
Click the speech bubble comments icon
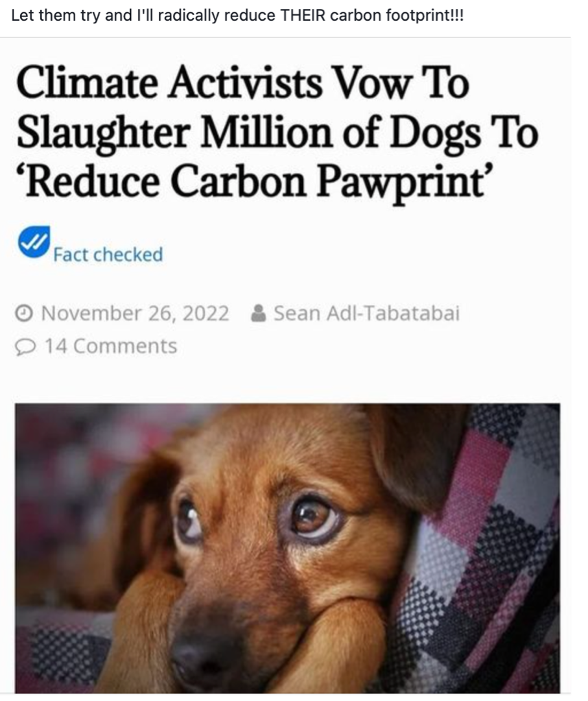25,347
